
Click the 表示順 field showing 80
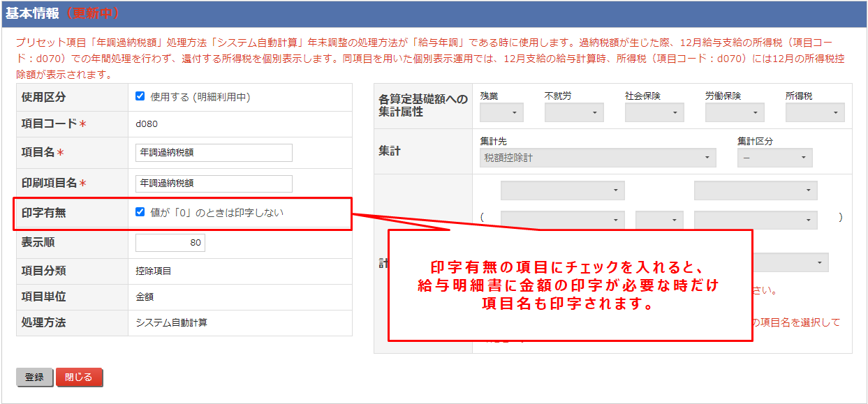tap(170, 241)
